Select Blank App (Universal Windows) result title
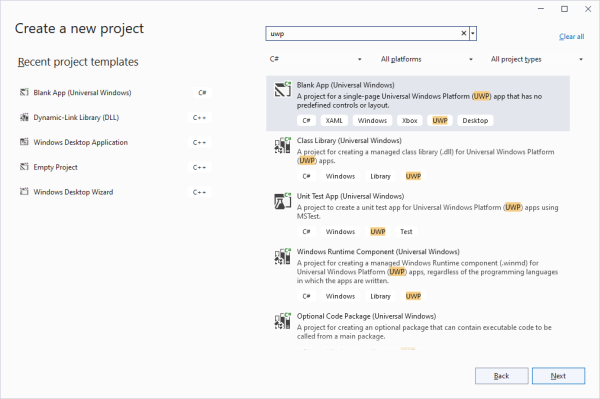Image resolution: width=600 pixels, height=399 pixels. (x=346, y=85)
